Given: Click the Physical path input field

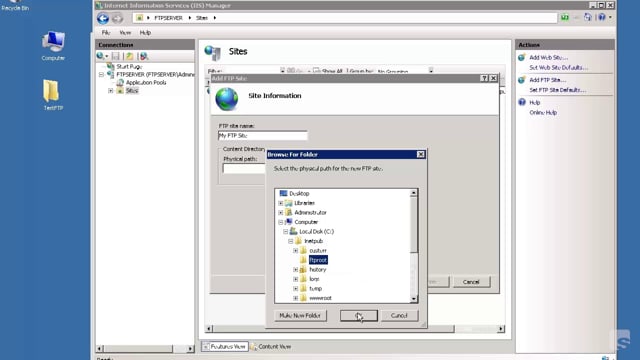Looking at the screenshot, I should (244, 168).
